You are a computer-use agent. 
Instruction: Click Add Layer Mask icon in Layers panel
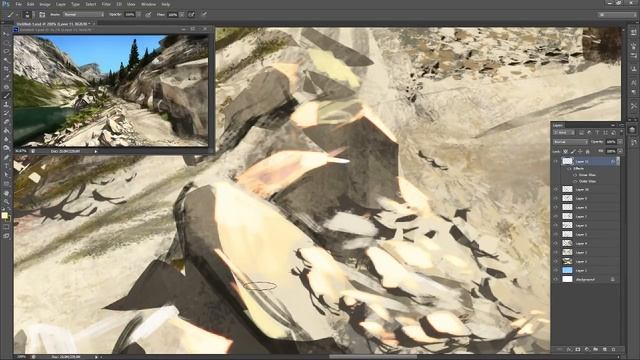click(x=578, y=349)
